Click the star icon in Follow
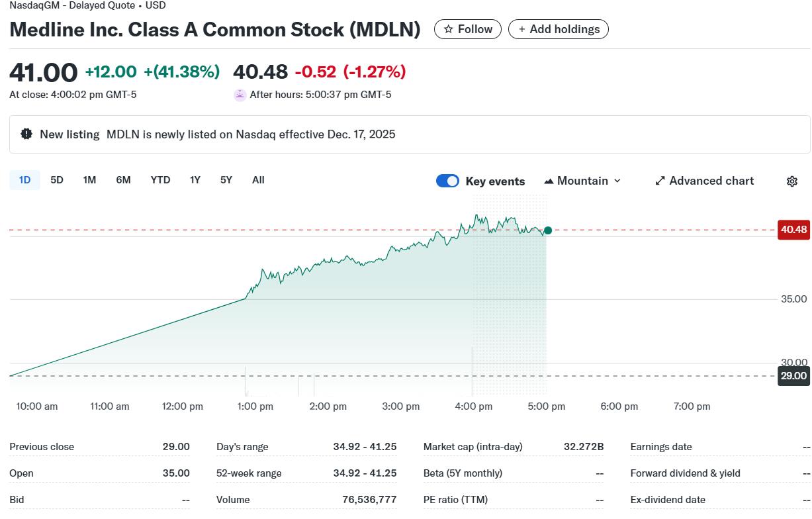This screenshot has width=812, height=519. 448,29
